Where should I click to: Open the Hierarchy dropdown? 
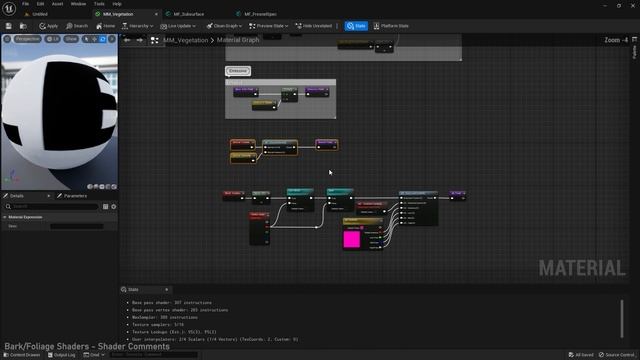click(137, 26)
